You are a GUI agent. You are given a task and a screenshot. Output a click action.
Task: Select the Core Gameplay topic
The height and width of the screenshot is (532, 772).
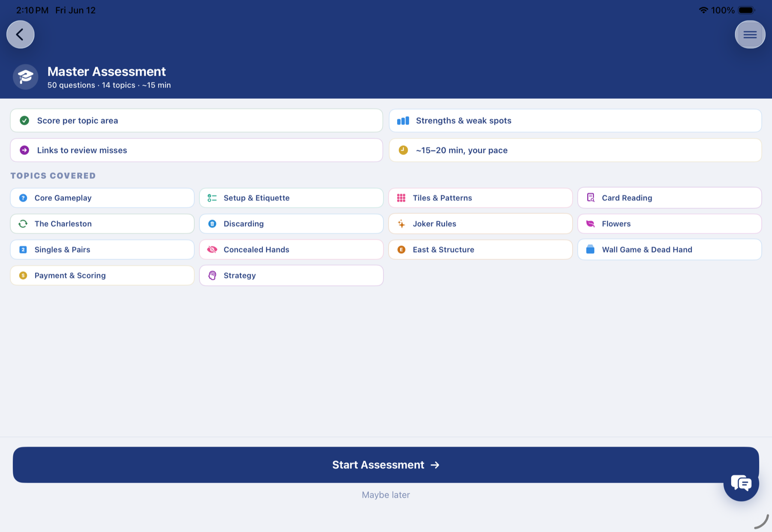[102, 198]
